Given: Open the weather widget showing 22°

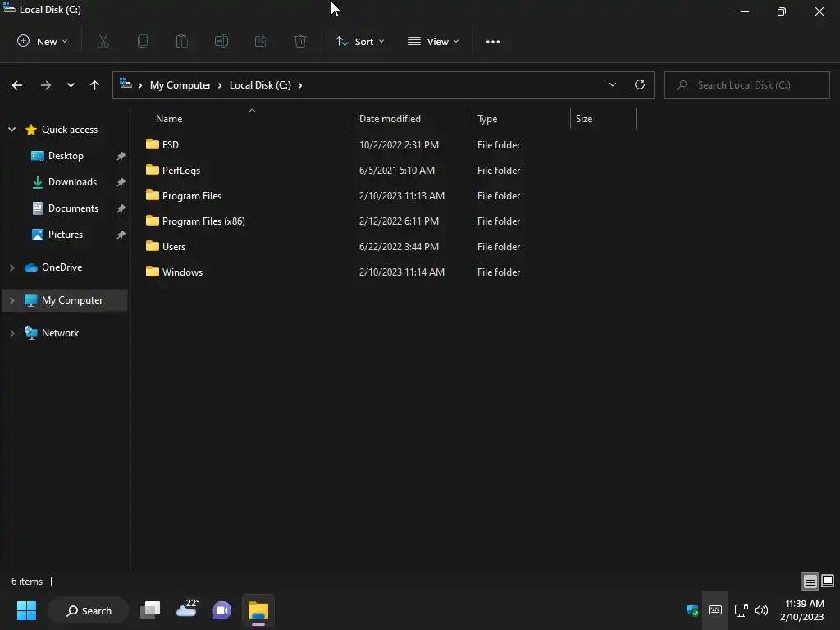Looking at the screenshot, I should click(188, 609).
